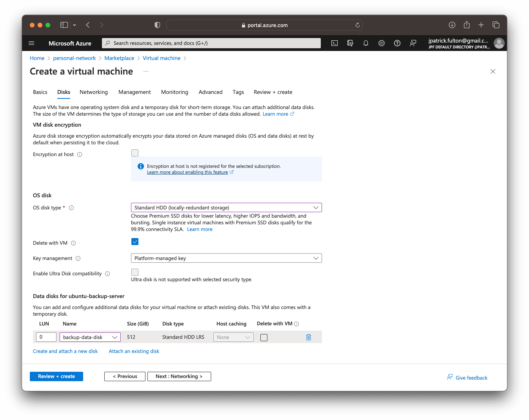529x420 pixels.
Task: Open the OS disk type dropdown
Action: [x=226, y=208]
